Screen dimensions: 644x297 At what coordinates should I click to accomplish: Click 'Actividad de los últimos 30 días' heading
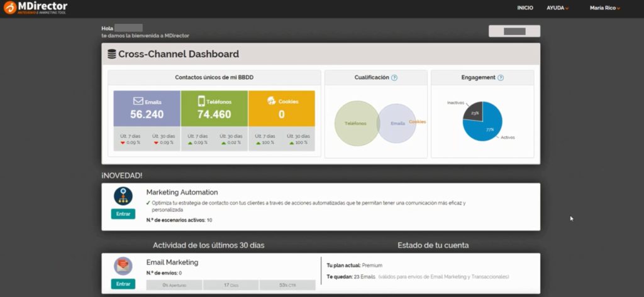[209, 246]
